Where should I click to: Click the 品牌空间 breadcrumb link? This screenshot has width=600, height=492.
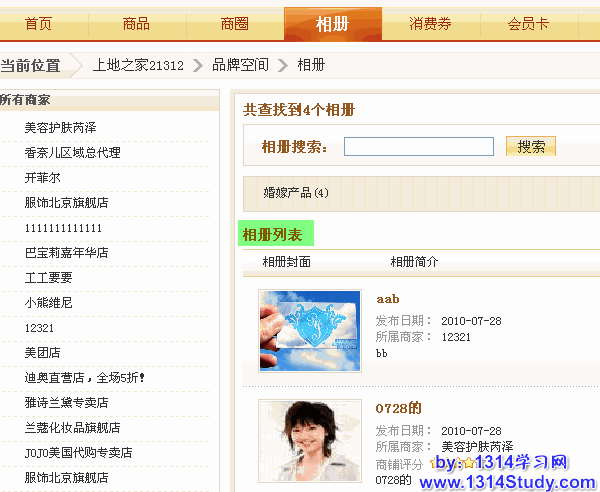click(x=240, y=65)
